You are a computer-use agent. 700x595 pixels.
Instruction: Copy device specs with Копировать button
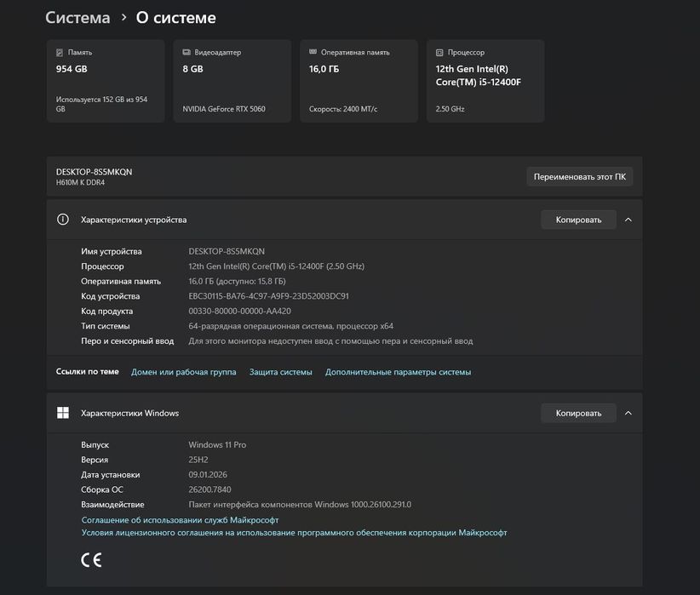click(x=578, y=220)
